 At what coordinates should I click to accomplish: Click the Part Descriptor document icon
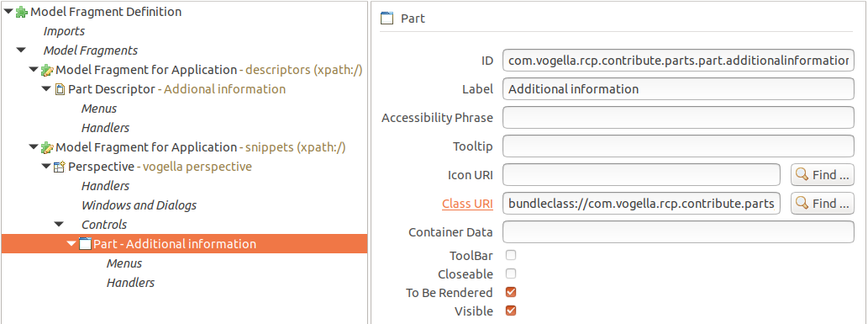tap(60, 89)
